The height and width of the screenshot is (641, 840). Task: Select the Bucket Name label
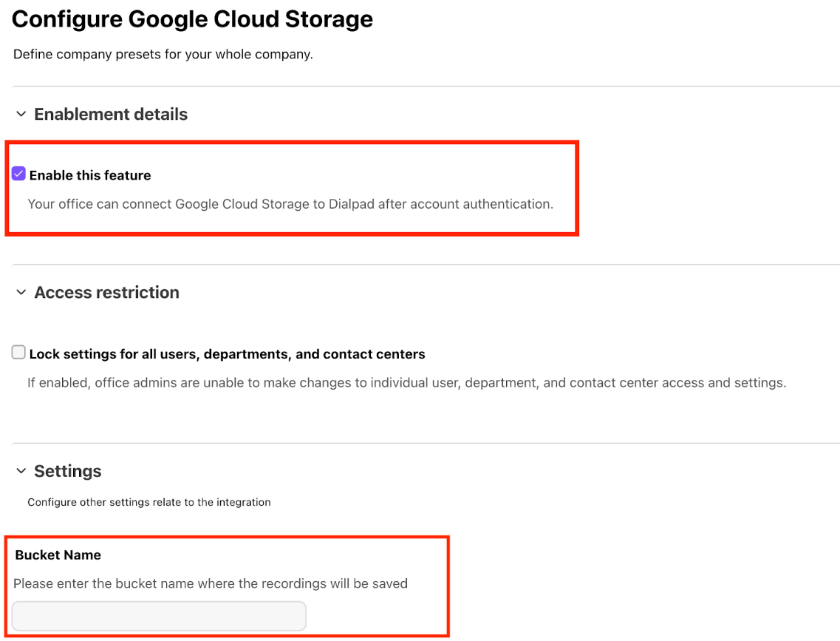[x=58, y=554]
